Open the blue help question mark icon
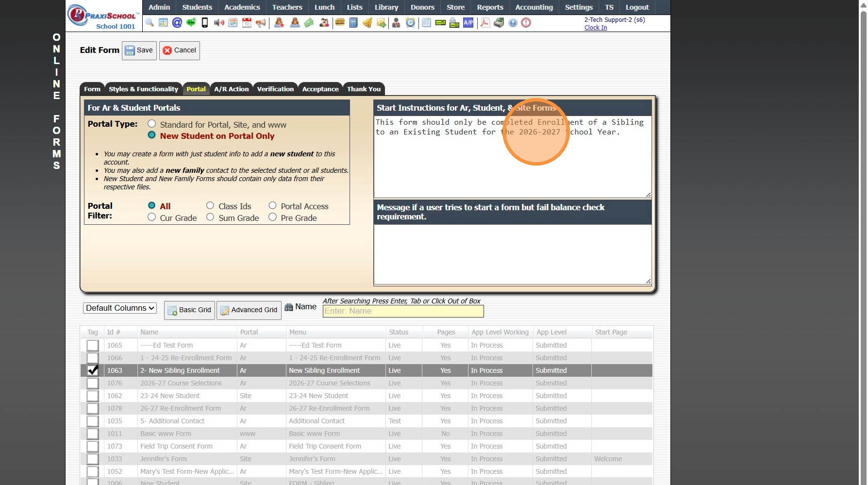The width and height of the screenshot is (868, 485). click(513, 23)
